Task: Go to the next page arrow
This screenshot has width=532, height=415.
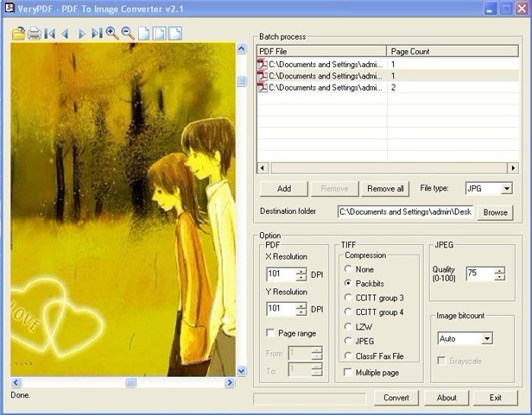Action: (x=81, y=34)
